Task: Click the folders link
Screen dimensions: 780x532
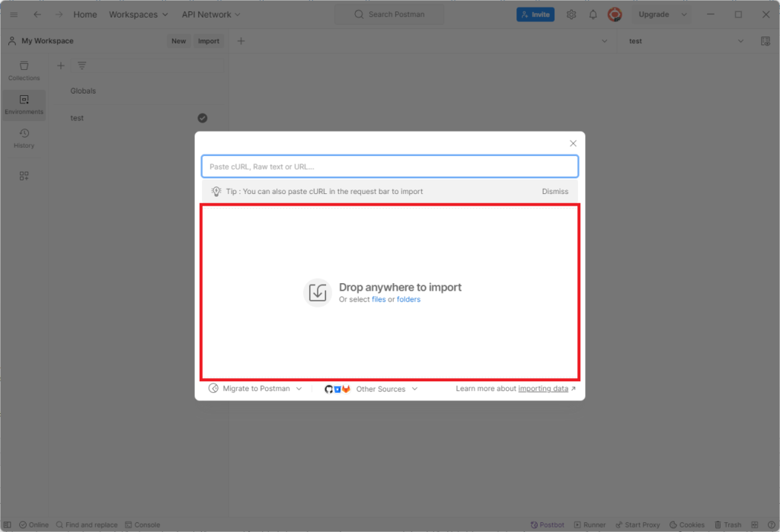Action: [x=408, y=299]
